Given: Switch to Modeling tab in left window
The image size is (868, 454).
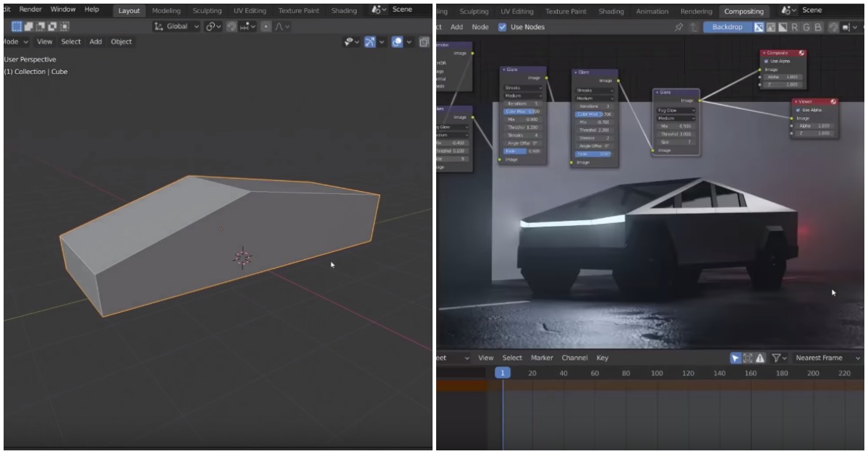Looking at the screenshot, I should (166, 11).
